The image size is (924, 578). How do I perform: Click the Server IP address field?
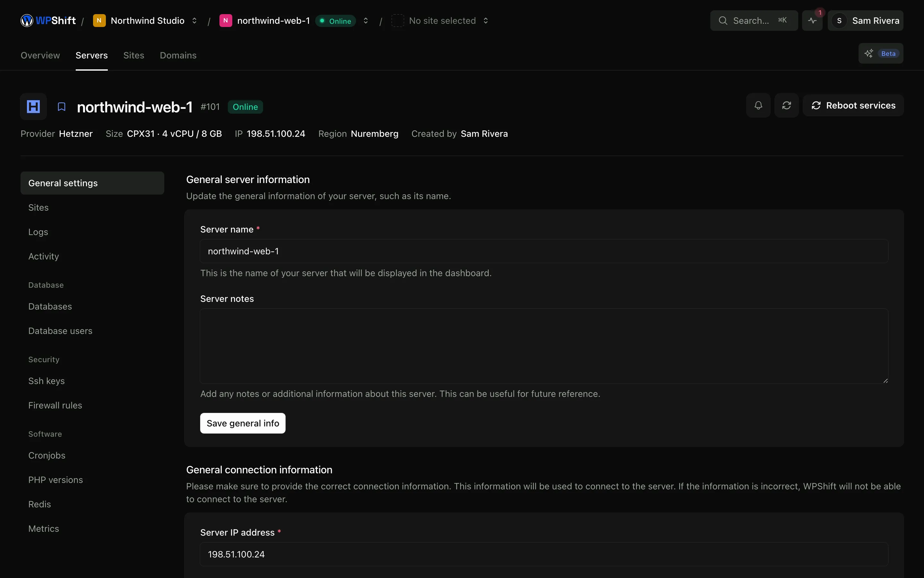(x=544, y=554)
